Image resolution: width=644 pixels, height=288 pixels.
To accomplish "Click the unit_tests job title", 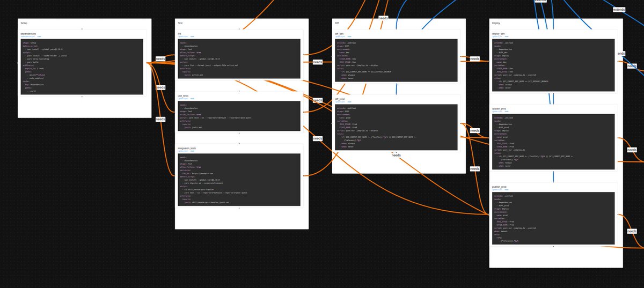I will point(183,95).
